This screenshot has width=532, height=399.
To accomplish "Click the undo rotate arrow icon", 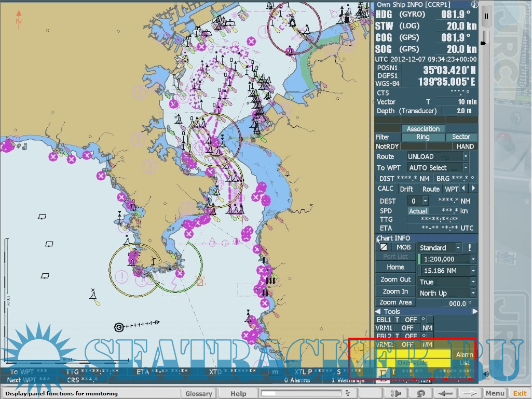I will coord(419,393).
